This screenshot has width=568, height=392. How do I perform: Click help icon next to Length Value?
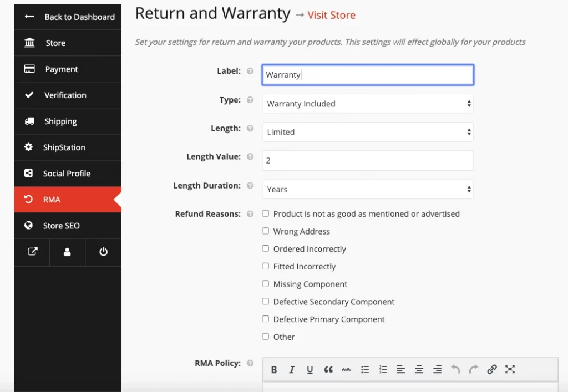tap(250, 157)
